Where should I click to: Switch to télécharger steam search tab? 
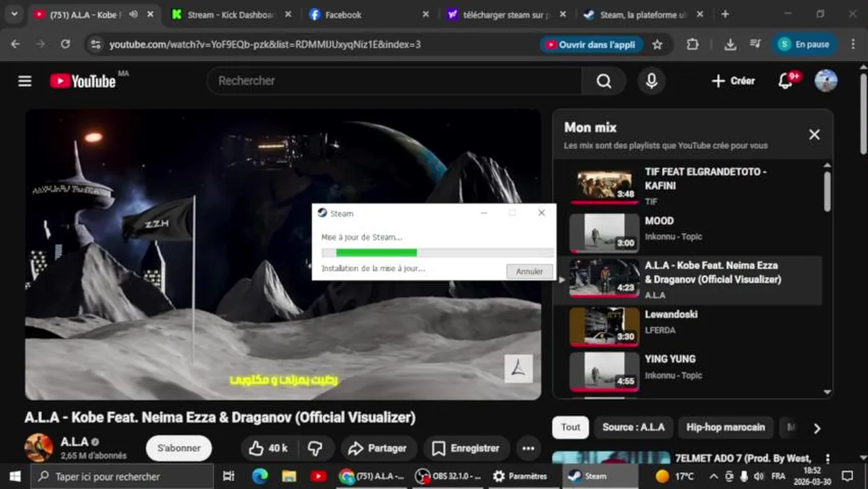click(x=507, y=14)
